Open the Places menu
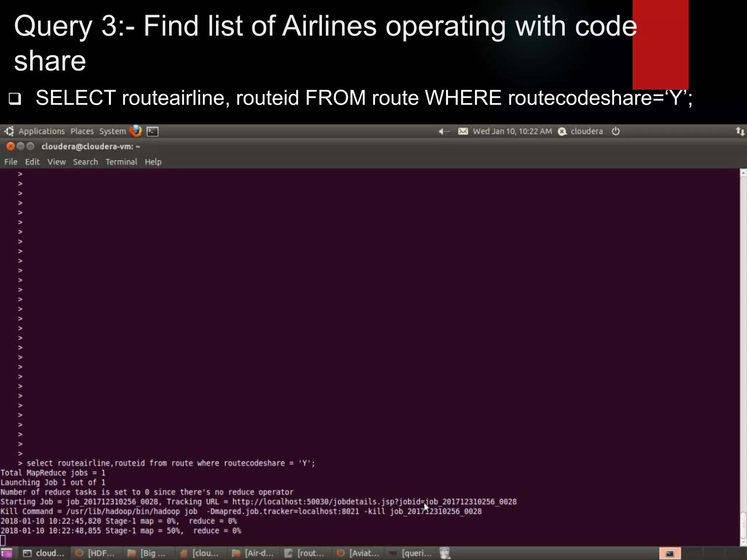Viewport: 747px width, 560px height. tap(82, 131)
